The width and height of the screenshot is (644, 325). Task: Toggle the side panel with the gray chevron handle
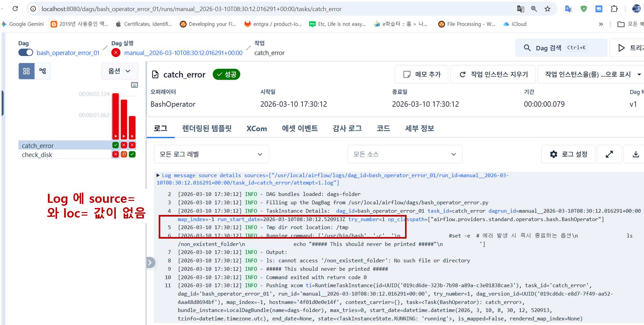(150, 263)
